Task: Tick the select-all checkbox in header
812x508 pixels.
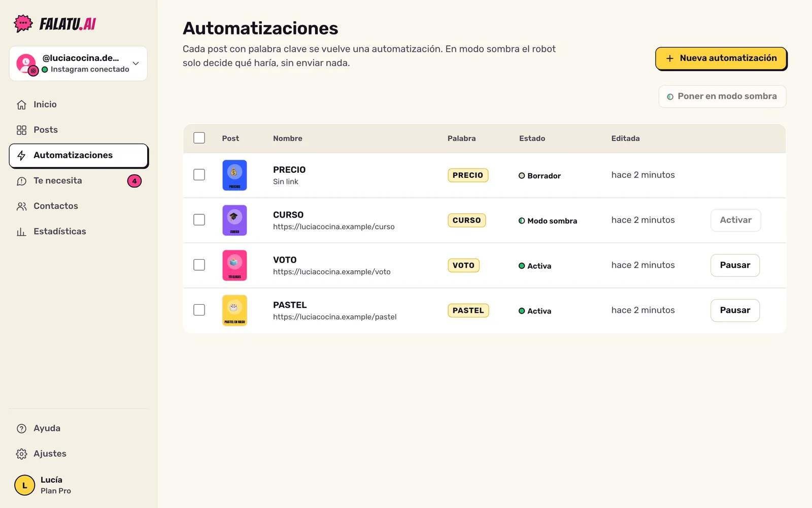Action: (199, 138)
